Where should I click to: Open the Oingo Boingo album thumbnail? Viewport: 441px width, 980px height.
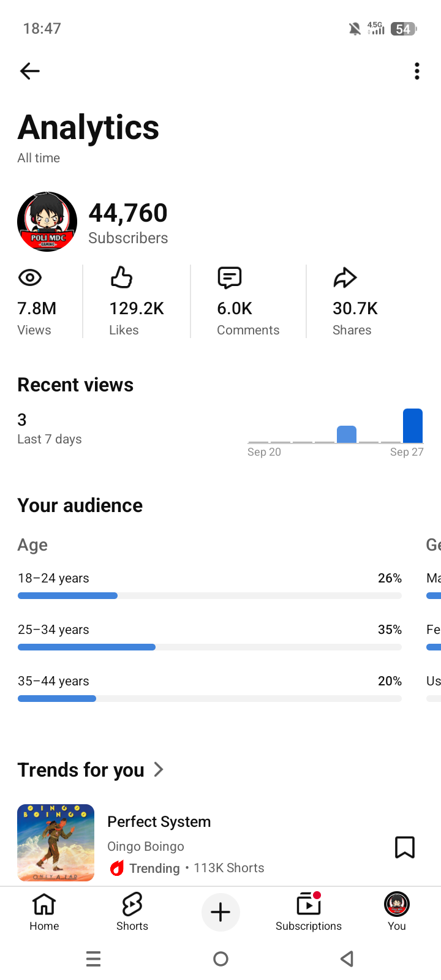point(56,843)
